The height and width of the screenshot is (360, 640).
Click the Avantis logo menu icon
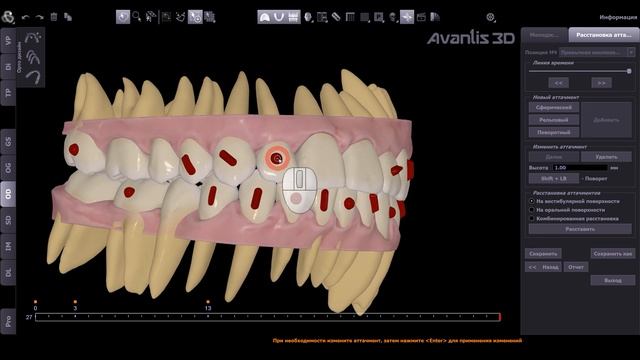[7, 17]
